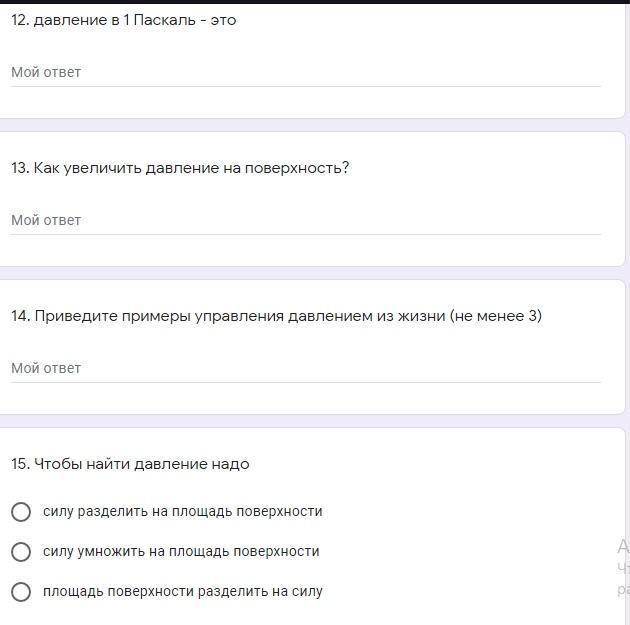Click label text "силу разделить на площадь поверхности"
The image size is (630, 625).
182,512
